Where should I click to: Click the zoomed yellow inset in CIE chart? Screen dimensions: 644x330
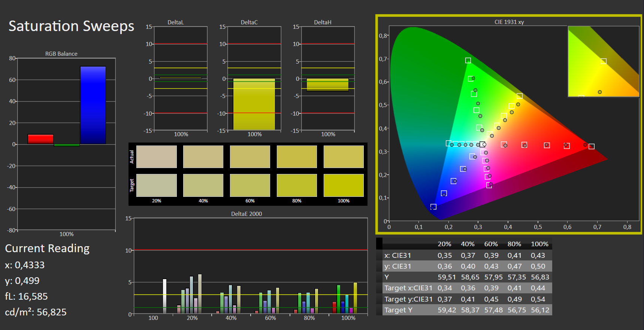604,61
